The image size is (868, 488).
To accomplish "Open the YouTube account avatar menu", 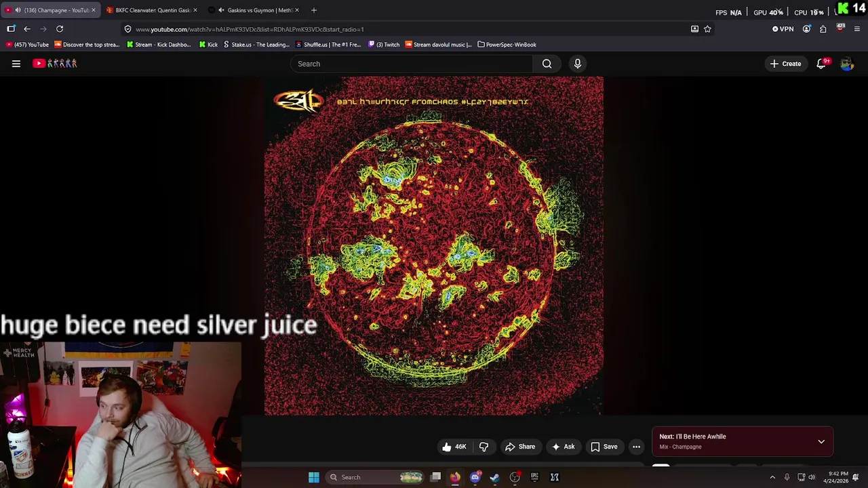I will click(x=846, y=64).
